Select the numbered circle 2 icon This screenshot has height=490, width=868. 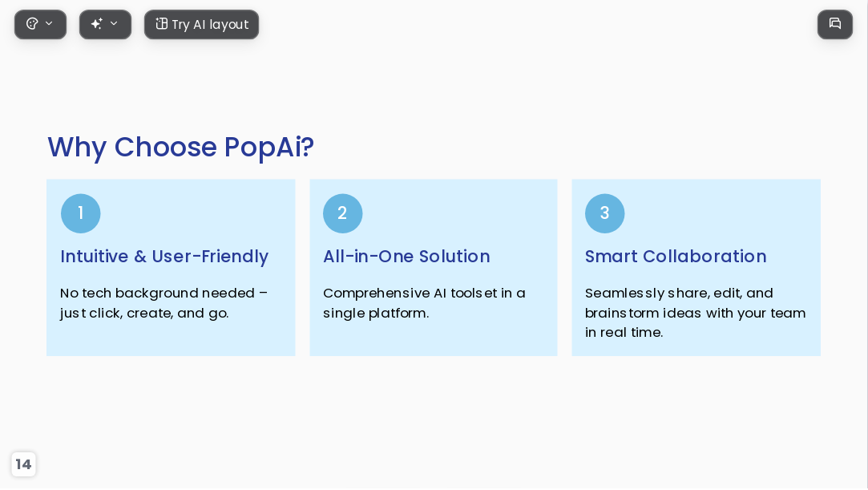coord(343,213)
